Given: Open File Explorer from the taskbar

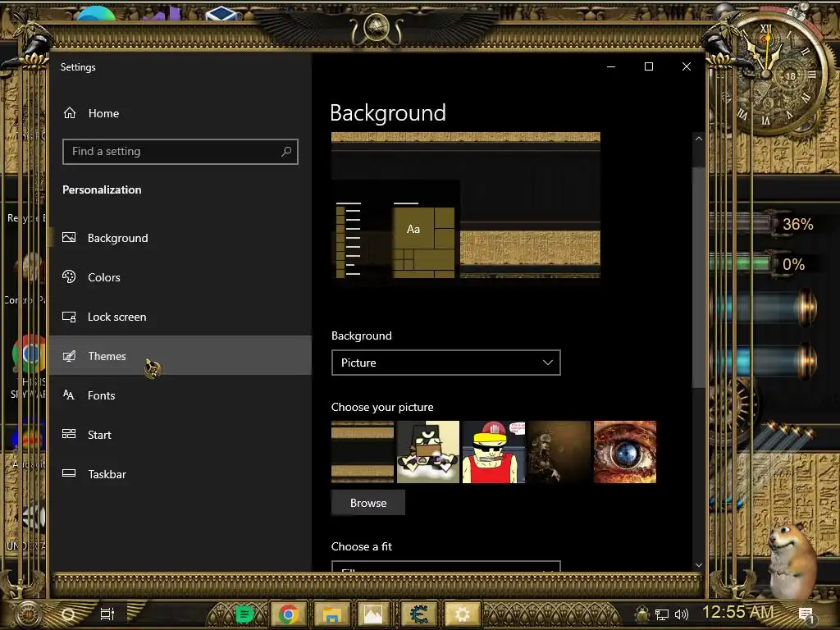Looking at the screenshot, I should click(x=331, y=614).
